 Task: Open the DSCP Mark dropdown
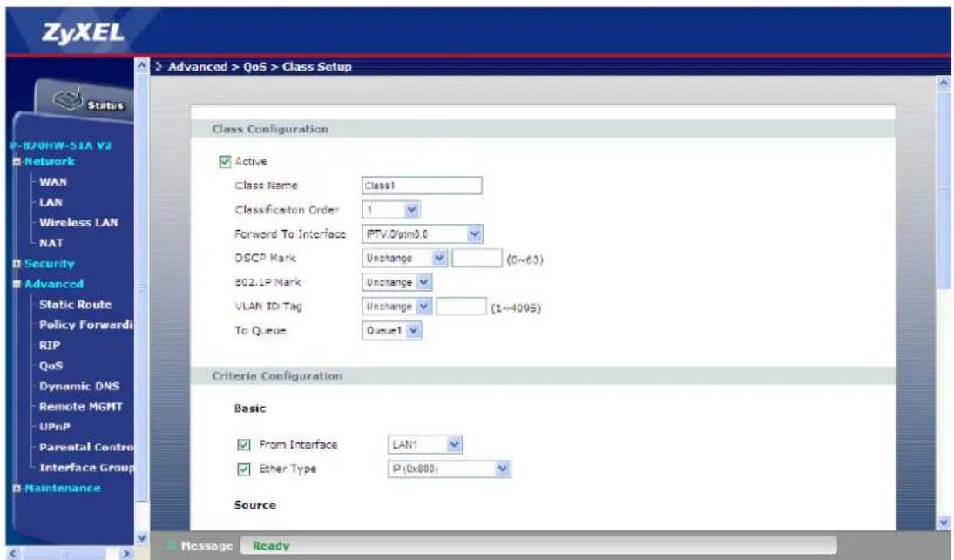[x=404, y=259]
